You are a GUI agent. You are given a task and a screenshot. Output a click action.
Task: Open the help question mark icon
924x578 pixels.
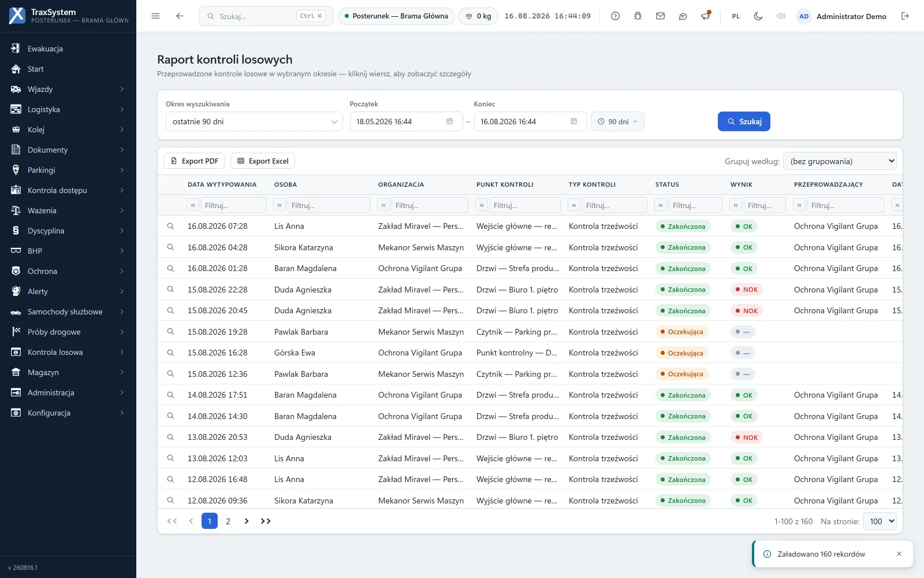(615, 16)
